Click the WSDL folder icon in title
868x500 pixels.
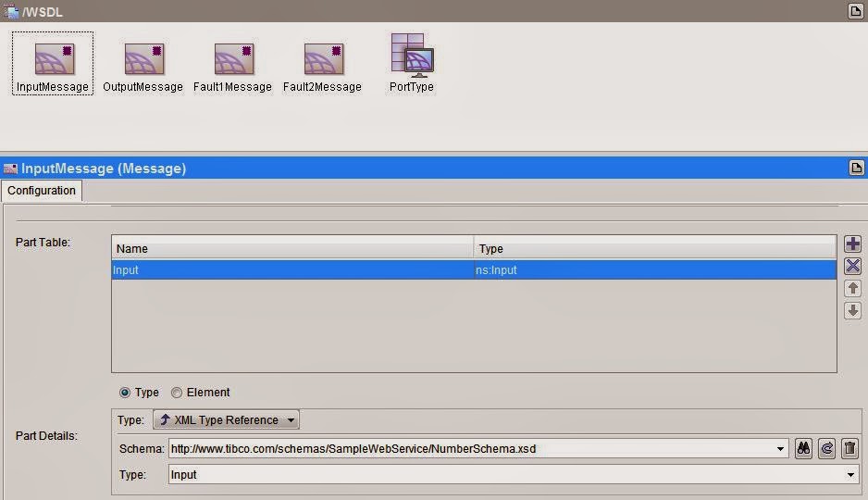pyautogui.click(x=10, y=11)
